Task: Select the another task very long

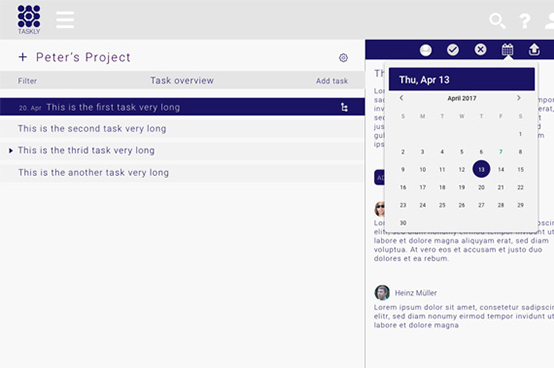Action: coord(182,173)
